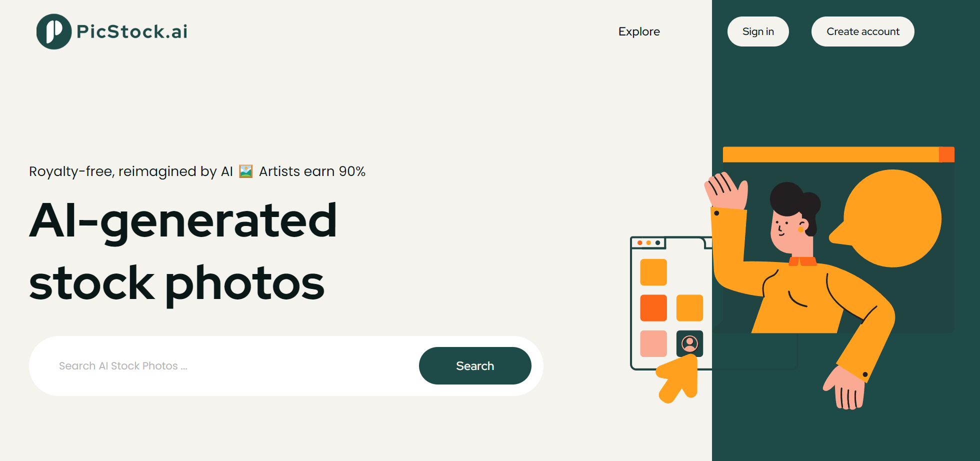Click the picture emoji in the tagline

(246, 171)
